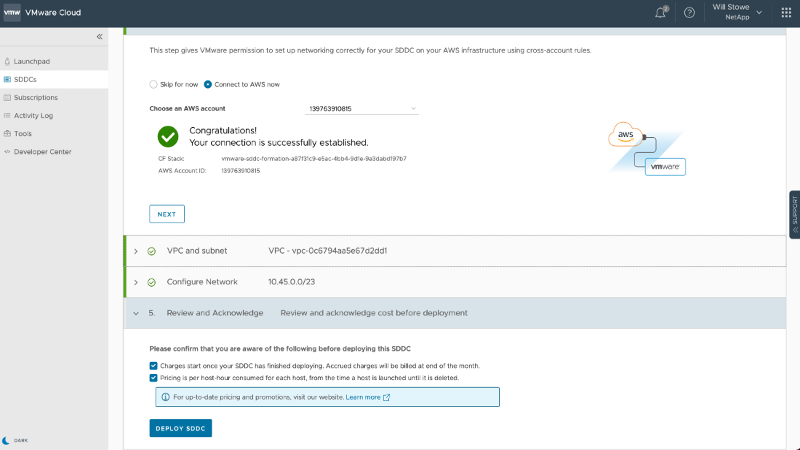
Task: Expand the Configure Network section
Action: click(x=135, y=282)
